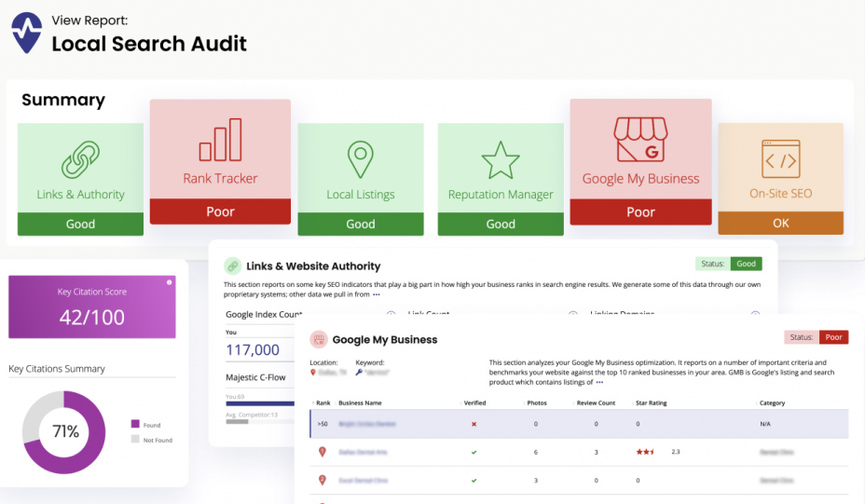The height and width of the screenshot is (504, 865).
Task: Click the 71% donut chart
Action: pyautogui.click(x=64, y=431)
